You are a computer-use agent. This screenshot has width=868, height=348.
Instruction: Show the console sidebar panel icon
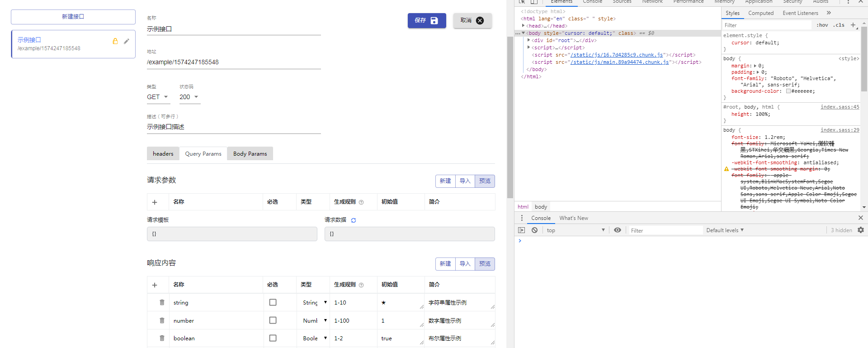click(x=522, y=230)
